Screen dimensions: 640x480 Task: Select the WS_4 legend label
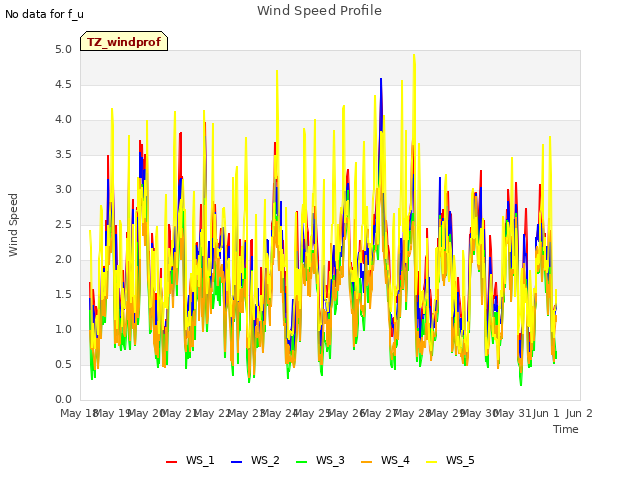pyautogui.click(x=395, y=460)
